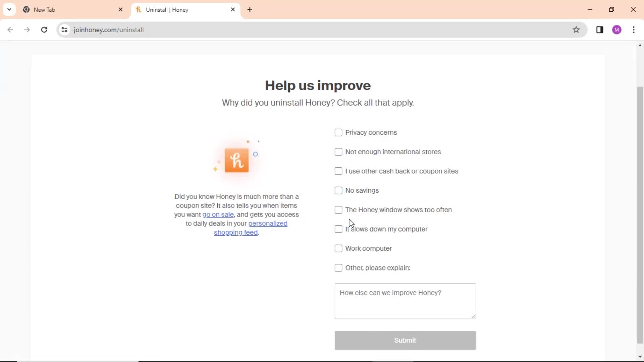The width and height of the screenshot is (644, 362).
Task: Click the scrollbar up arrow
Action: tap(640, 45)
